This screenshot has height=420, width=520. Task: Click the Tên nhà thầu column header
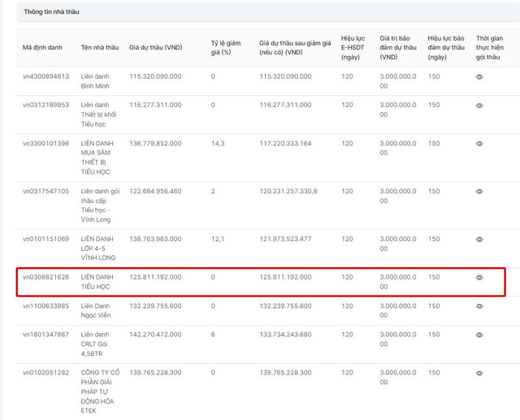pos(99,48)
